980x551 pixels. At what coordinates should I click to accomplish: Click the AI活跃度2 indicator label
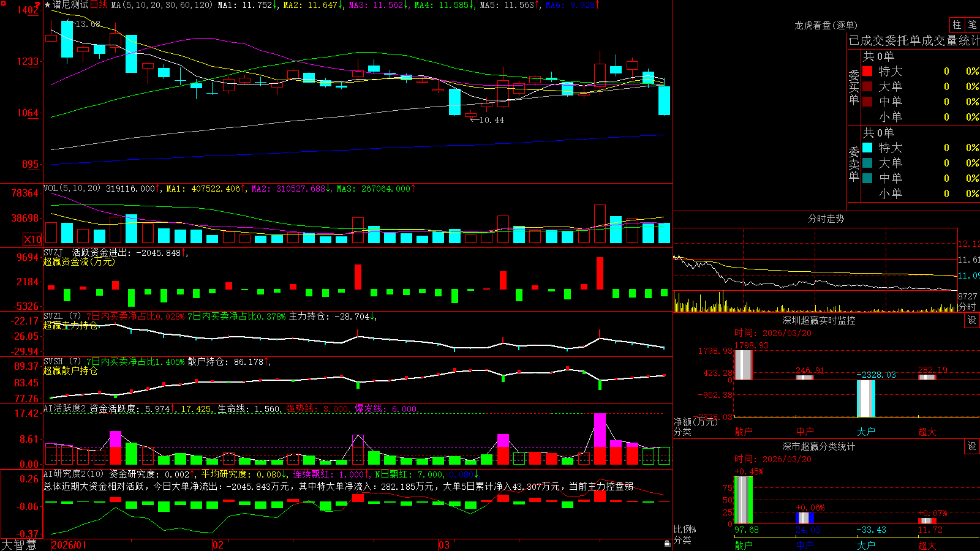click(64, 409)
